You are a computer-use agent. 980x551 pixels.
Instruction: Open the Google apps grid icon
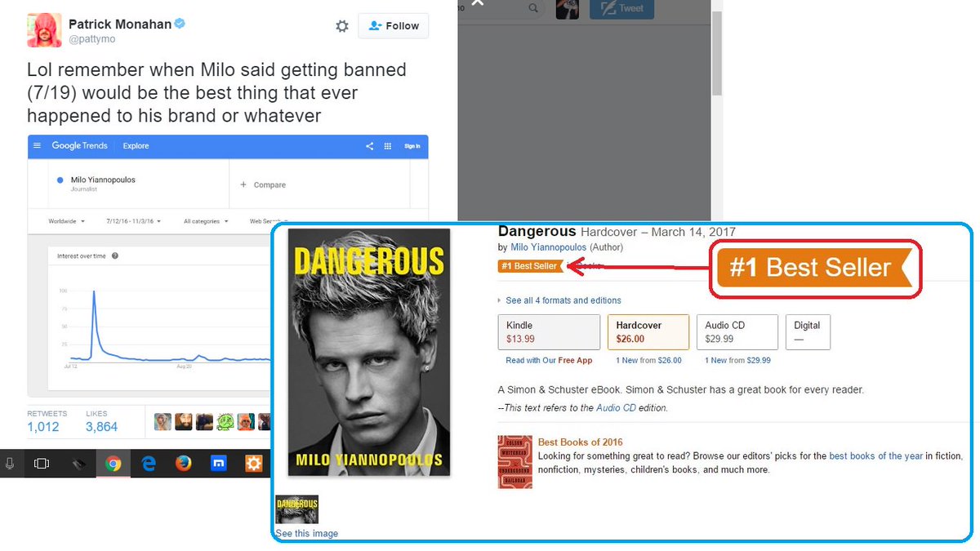pos(388,146)
